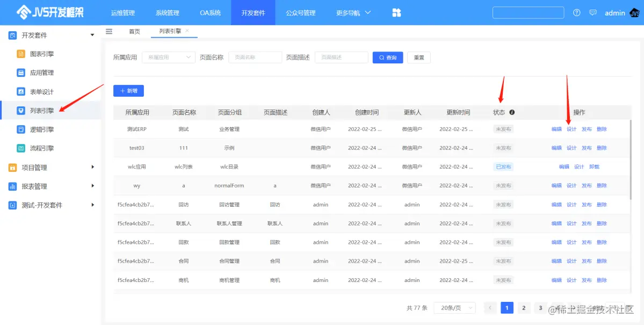Switch to 公众号管理 navigation
This screenshot has width=644, height=325.
click(301, 13)
